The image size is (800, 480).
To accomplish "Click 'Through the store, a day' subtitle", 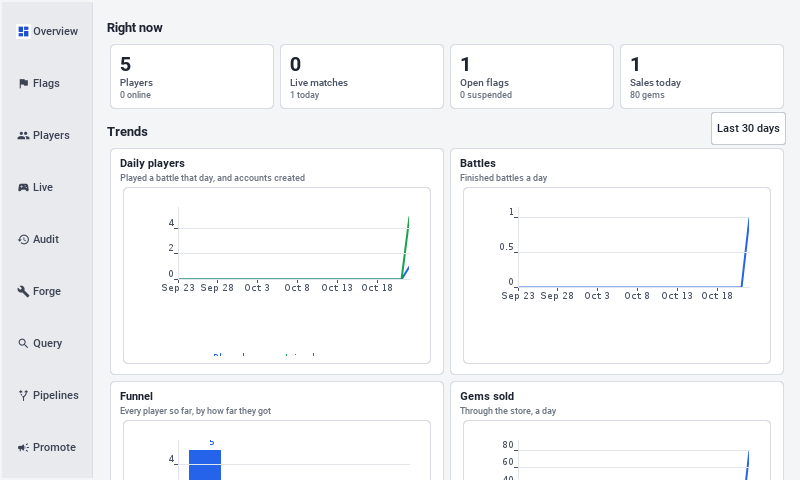I will [x=508, y=411].
